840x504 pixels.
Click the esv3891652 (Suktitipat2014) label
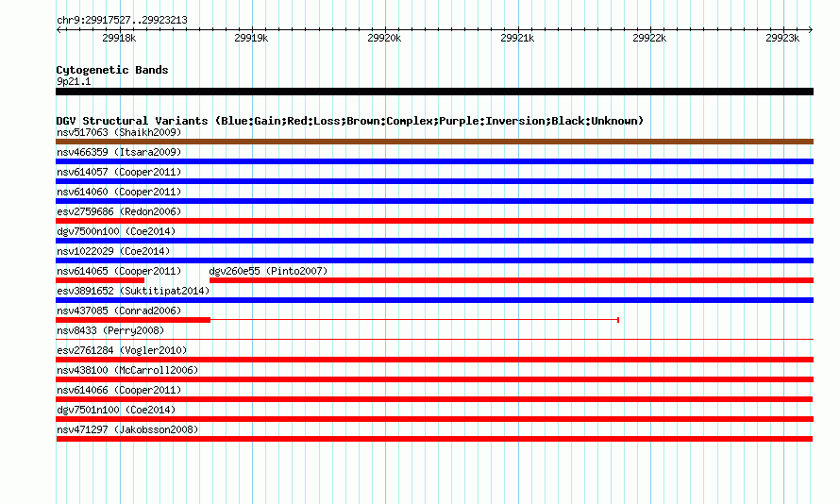[133, 291]
